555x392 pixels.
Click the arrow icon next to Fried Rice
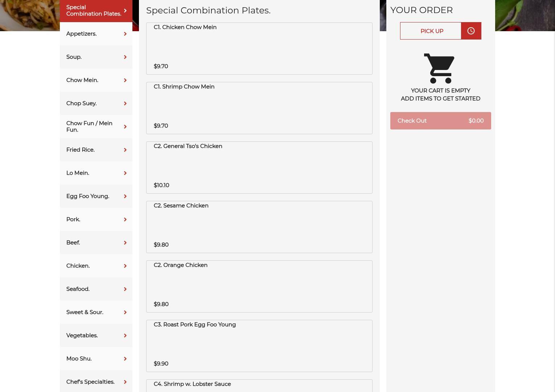point(125,150)
